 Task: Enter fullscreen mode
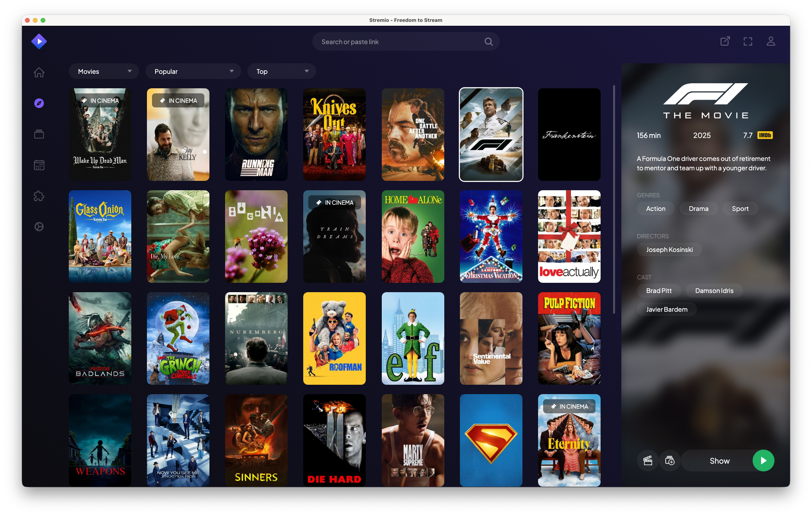[748, 41]
